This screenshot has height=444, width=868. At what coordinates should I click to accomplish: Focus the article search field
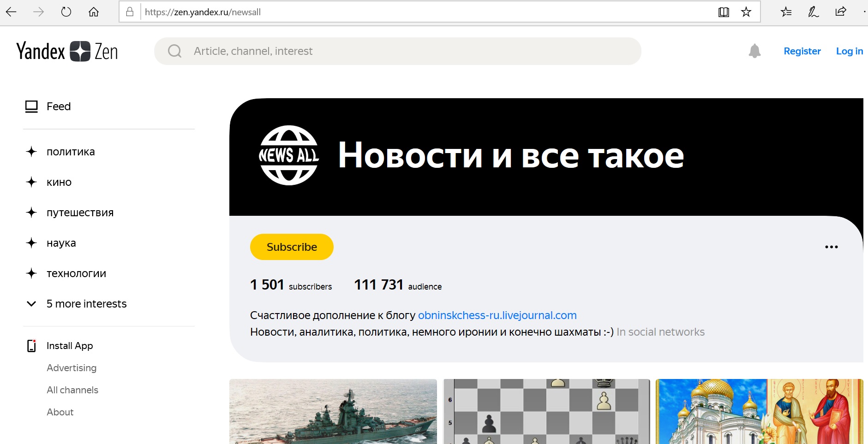[x=398, y=51]
